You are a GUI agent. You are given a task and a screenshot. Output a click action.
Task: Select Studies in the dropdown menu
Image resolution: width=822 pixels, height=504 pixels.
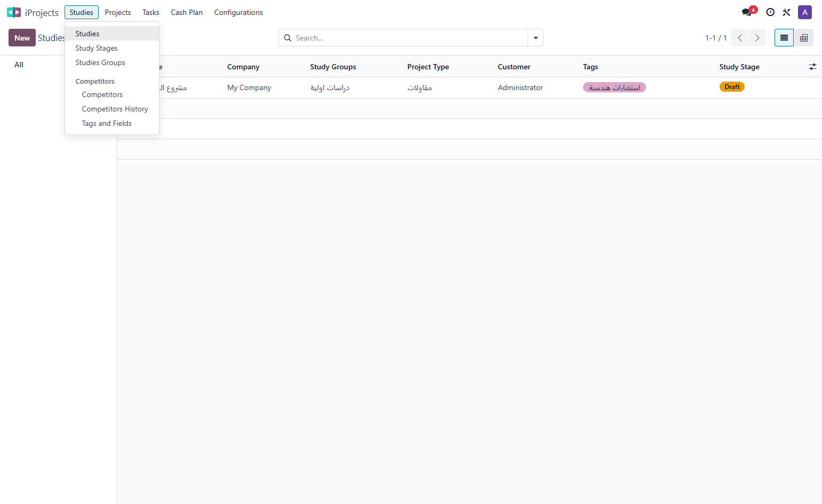click(x=112, y=34)
